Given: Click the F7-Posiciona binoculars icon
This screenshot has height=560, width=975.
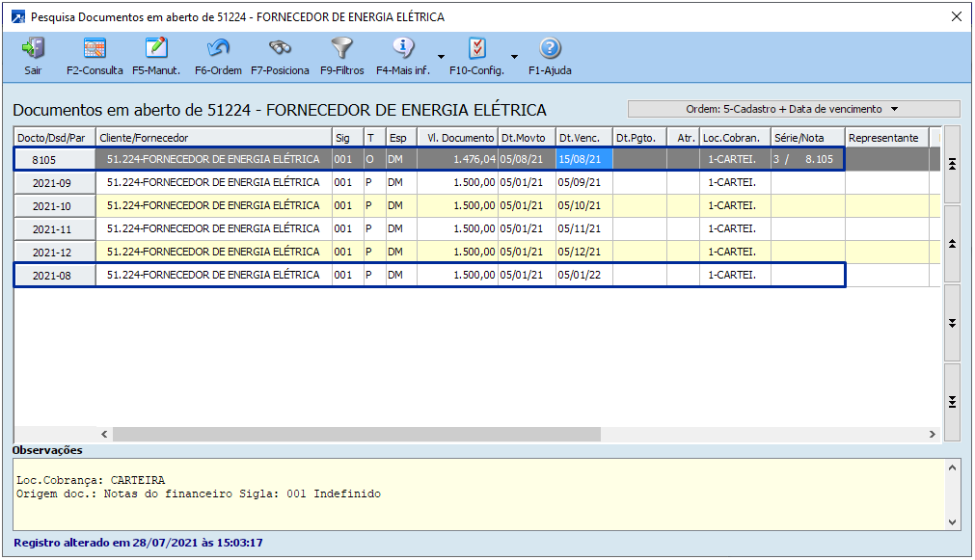Looking at the screenshot, I should 280,48.
